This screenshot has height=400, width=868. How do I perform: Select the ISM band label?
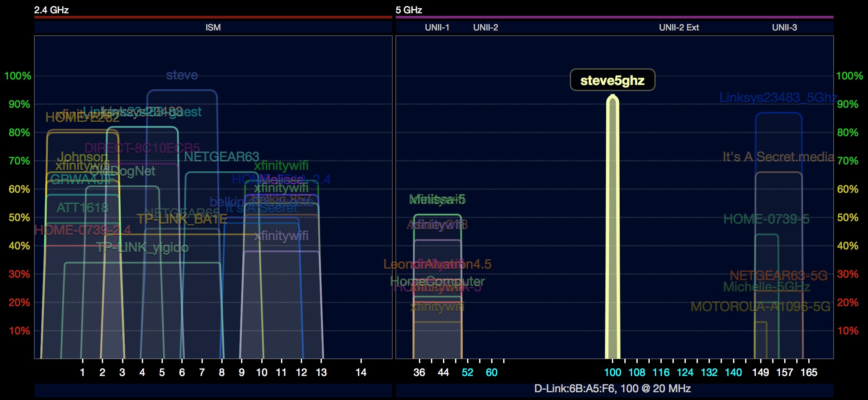click(213, 27)
